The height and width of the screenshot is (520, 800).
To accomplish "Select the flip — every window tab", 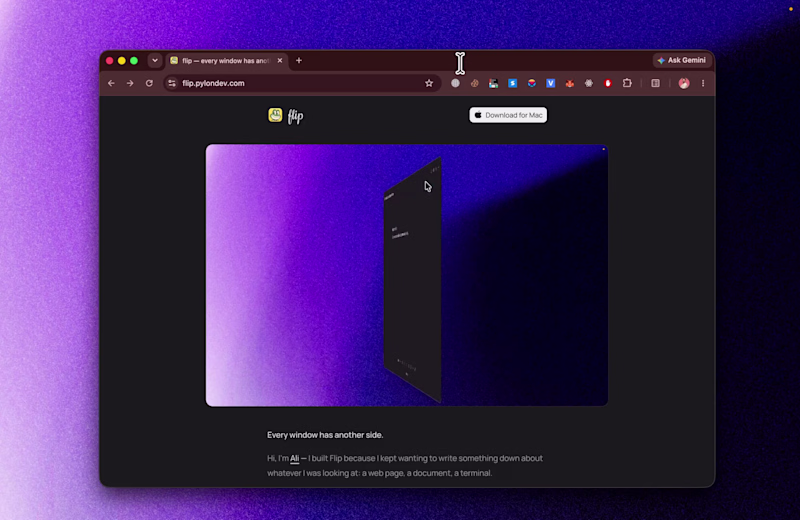I will pos(227,61).
